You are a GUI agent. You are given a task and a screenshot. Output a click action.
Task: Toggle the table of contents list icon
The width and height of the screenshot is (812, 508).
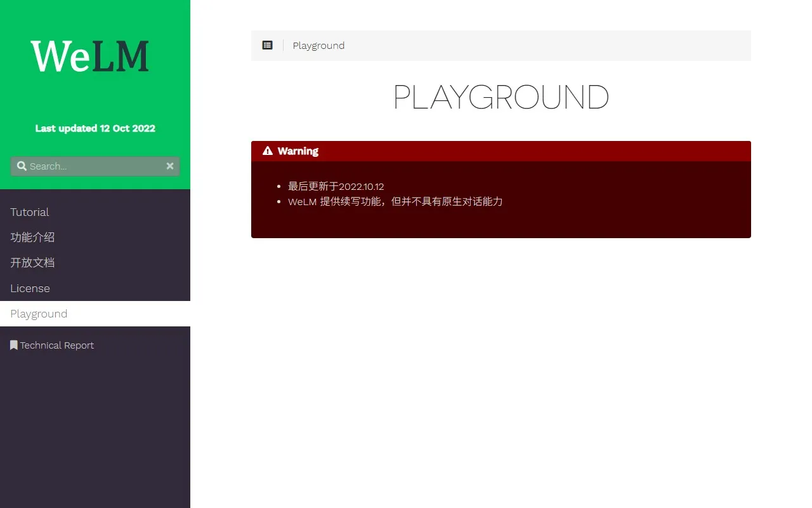click(268, 46)
